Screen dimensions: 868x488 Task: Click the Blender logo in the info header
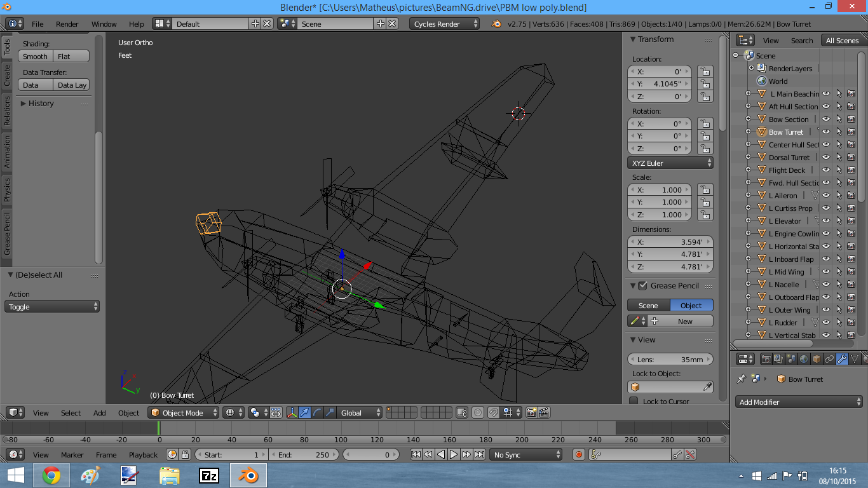tap(496, 24)
